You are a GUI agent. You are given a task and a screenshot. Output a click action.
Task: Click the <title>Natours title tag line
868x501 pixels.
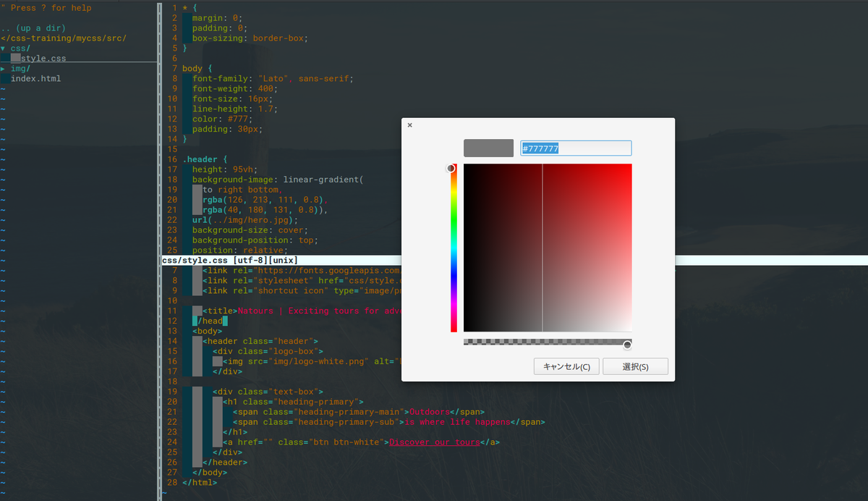coord(302,312)
